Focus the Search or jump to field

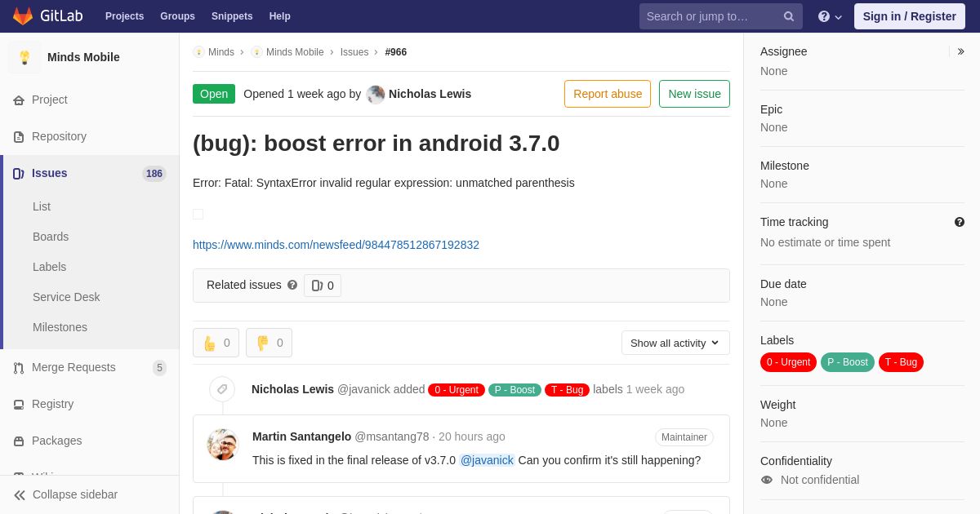coord(721,16)
